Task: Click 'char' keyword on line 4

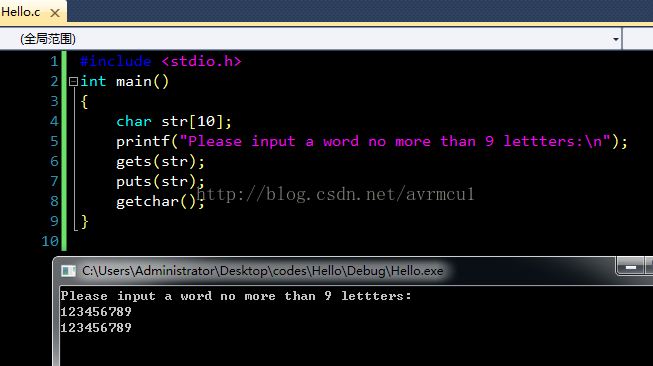Action: pyautogui.click(x=134, y=122)
